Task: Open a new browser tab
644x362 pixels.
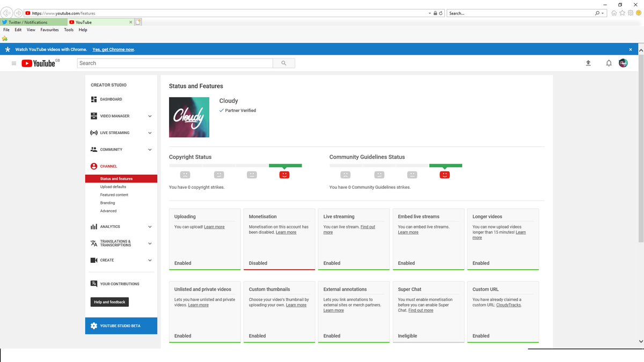Action: point(138,22)
